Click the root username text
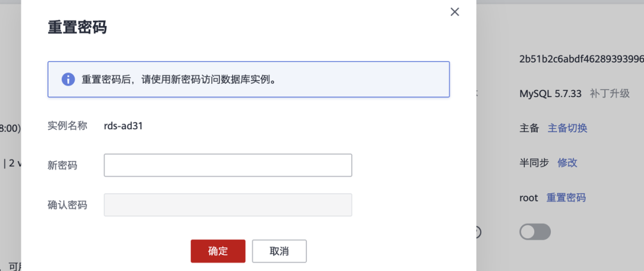The width and height of the screenshot is (644, 271). (x=529, y=198)
